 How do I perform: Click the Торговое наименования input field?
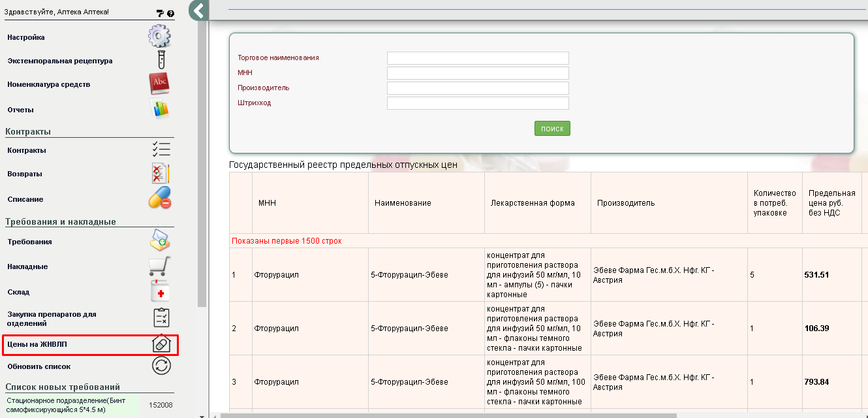478,58
